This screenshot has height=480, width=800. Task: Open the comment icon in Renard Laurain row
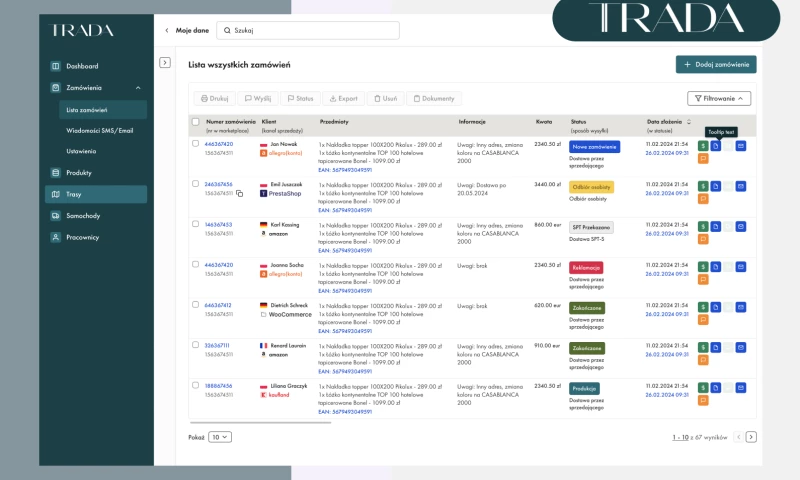tap(703, 360)
